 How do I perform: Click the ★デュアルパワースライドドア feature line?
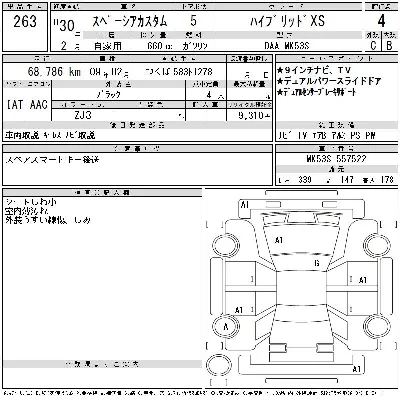tap(329, 81)
